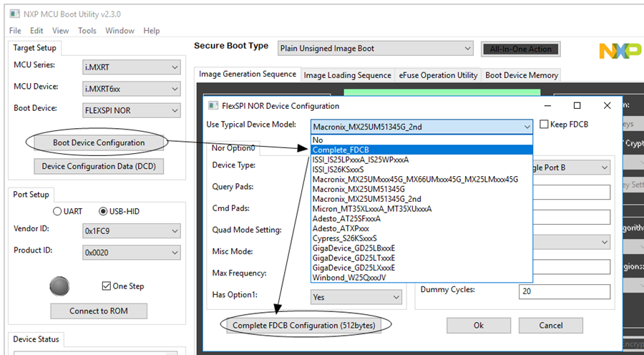Select the Device Status tab
Image resolution: width=644 pixels, height=355 pixels.
click(36, 339)
